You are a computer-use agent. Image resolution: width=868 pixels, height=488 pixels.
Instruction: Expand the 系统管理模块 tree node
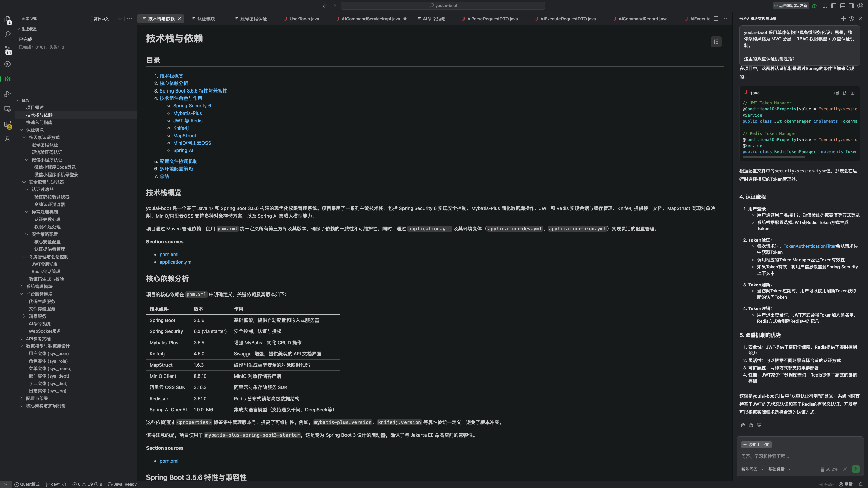click(39, 286)
